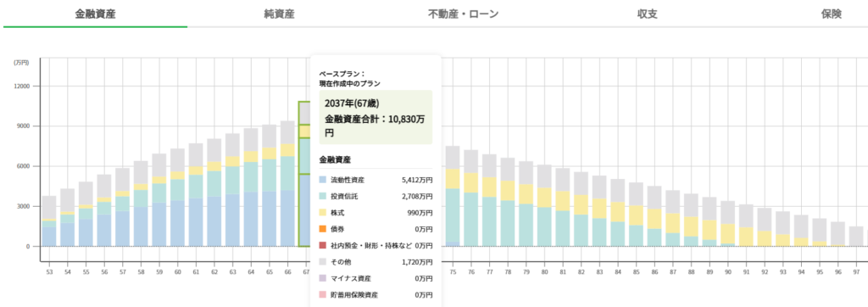The height and width of the screenshot is (307, 868).
Task: Select the age 76 chart bar
Action: tap(471, 198)
